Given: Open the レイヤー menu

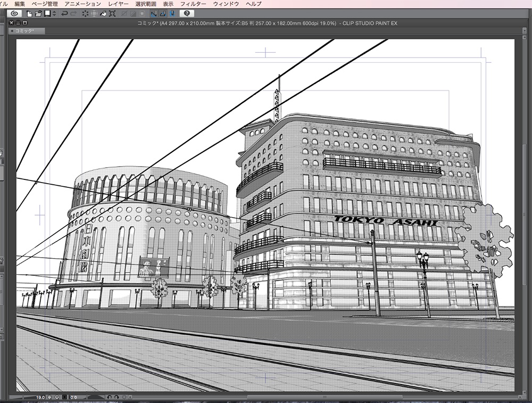Looking at the screenshot, I should point(118,4).
